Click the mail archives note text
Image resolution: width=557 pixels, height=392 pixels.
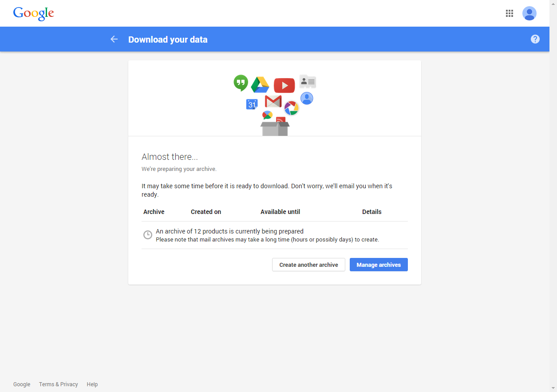pos(267,240)
